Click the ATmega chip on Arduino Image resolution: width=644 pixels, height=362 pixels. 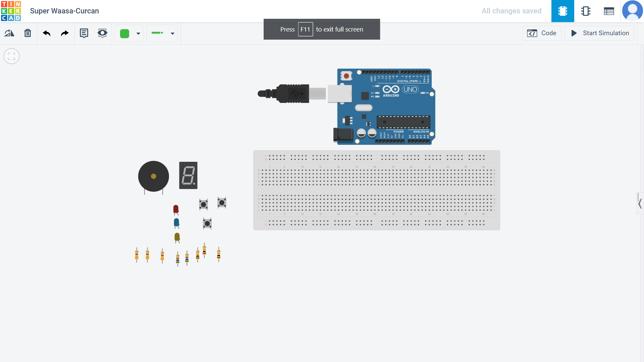click(x=403, y=122)
